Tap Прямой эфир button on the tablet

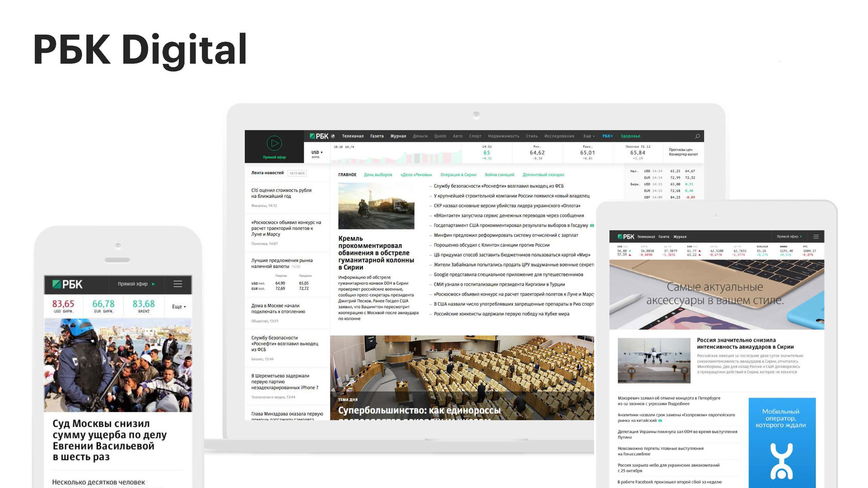click(789, 237)
